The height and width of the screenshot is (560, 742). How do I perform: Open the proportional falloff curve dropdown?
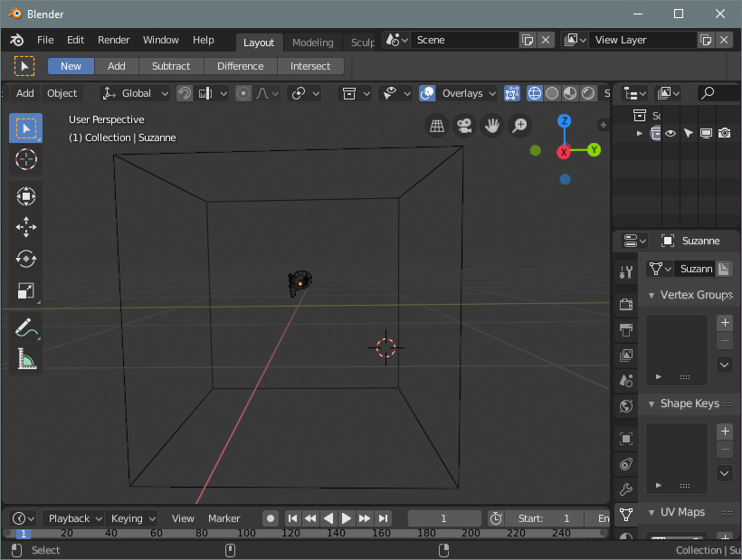tap(267, 94)
